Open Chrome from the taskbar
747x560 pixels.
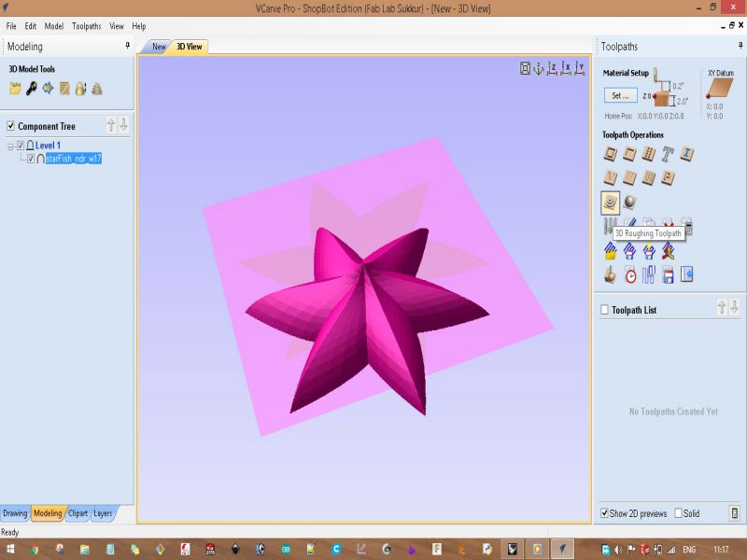pyautogui.click(x=35, y=549)
